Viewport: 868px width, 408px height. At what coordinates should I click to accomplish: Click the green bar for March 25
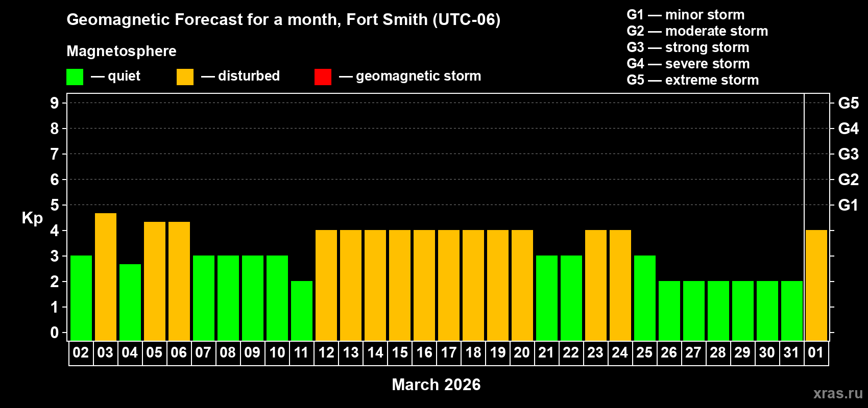pyautogui.click(x=645, y=298)
